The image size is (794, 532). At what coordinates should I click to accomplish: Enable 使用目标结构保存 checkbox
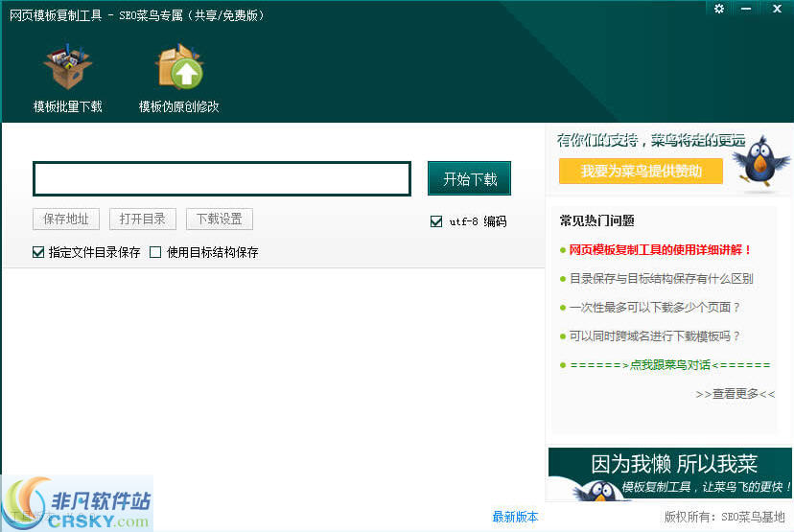[155, 252]
